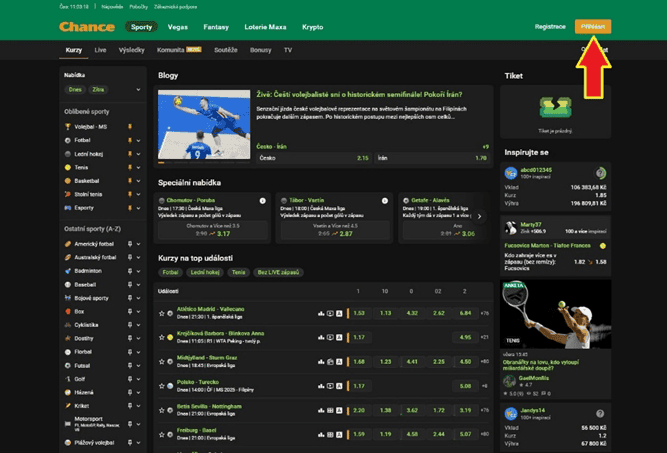Open statistics icon for Atlético Madrid - Vallecano
Viewport: 667px width, 453px height.
coord(321,313)
